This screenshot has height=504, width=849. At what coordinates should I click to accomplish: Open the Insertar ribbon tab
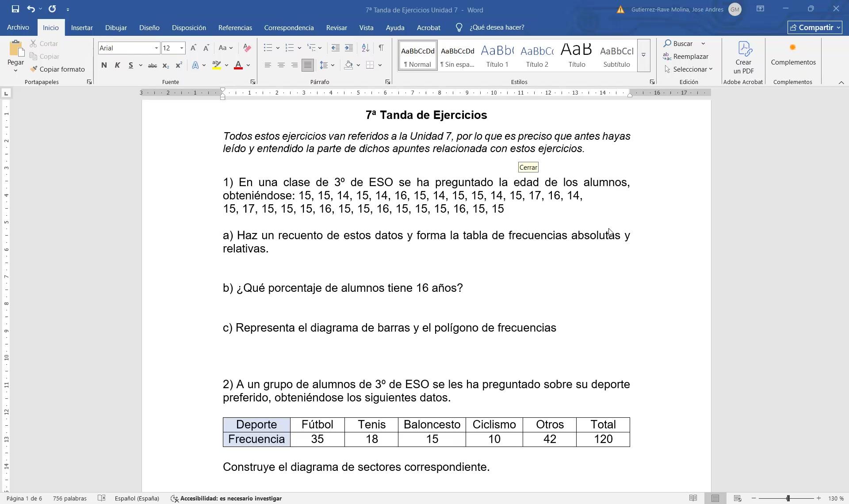tap(82, 27)
